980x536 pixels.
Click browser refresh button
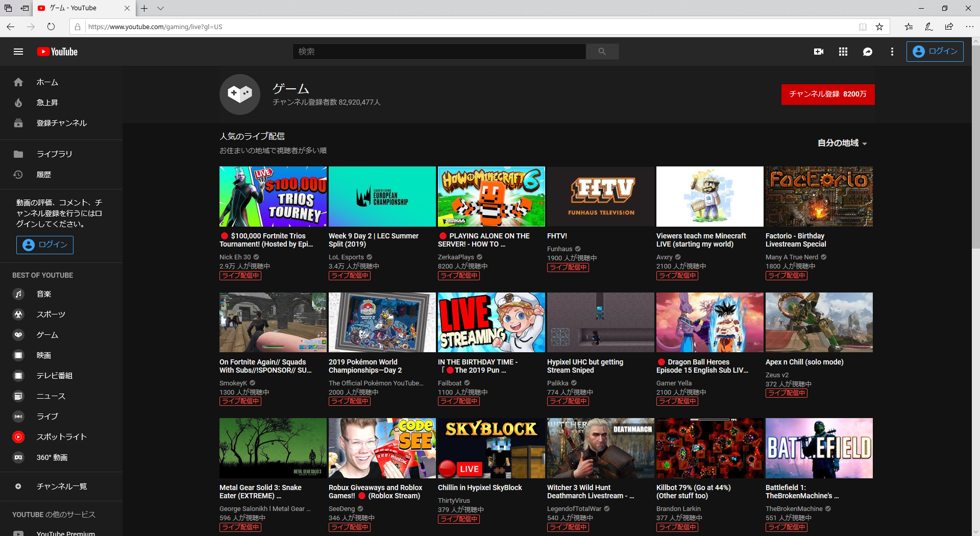pos(51,27)
